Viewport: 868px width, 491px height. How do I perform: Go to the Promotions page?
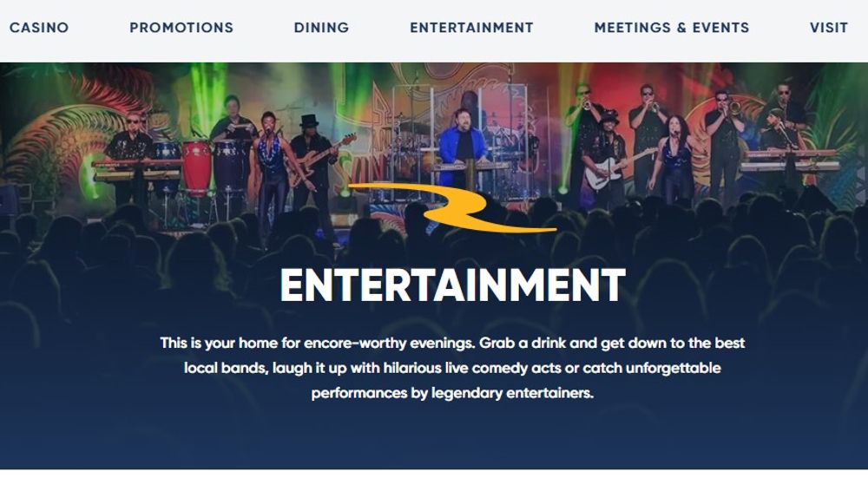[181, 28]
